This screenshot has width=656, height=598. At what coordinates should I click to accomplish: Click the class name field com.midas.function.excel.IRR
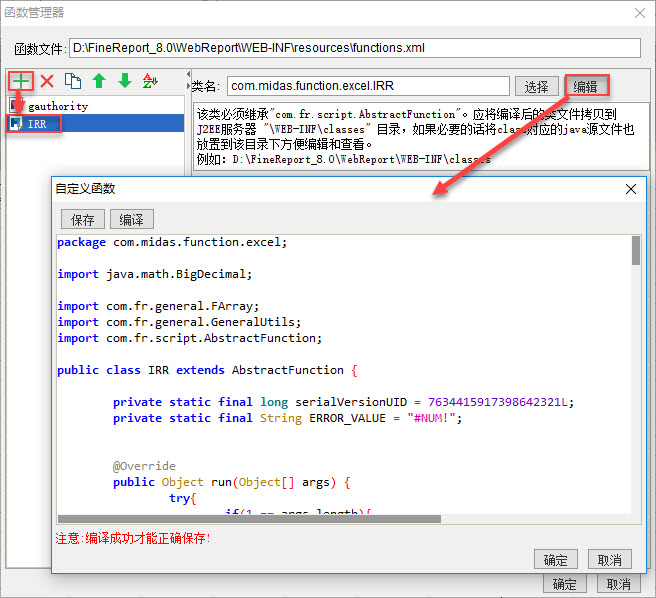pos(368,86)
